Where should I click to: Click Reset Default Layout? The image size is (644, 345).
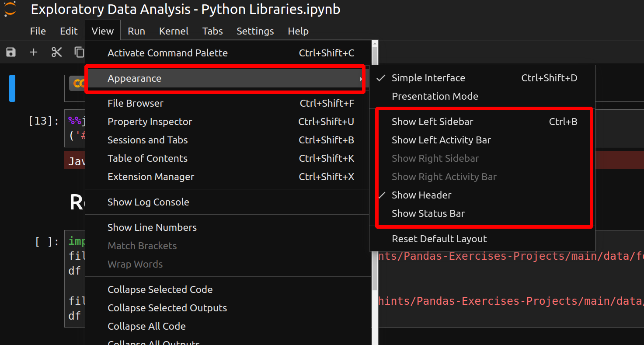click(439, 239)
